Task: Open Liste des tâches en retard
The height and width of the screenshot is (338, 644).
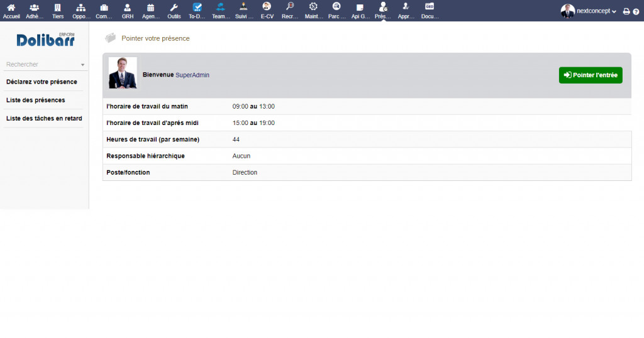Action: pos(44,118)
